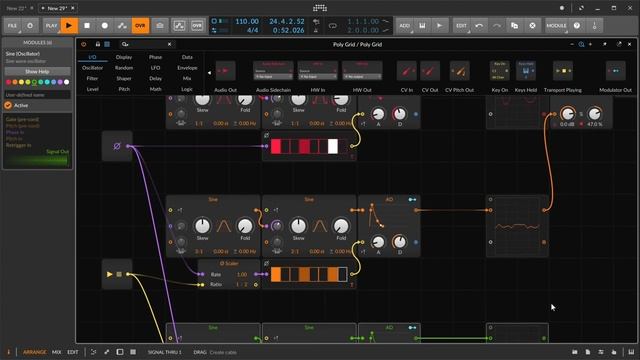Viewport: 640px width, 360px height.
Task: Toggle the Active checkbox
Action: coord(8,105)
